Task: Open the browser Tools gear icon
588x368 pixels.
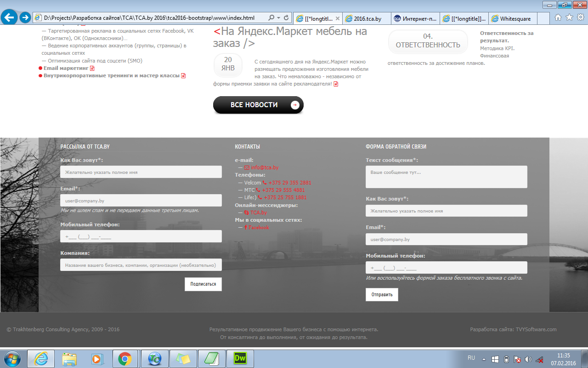Action: [580, 17]
